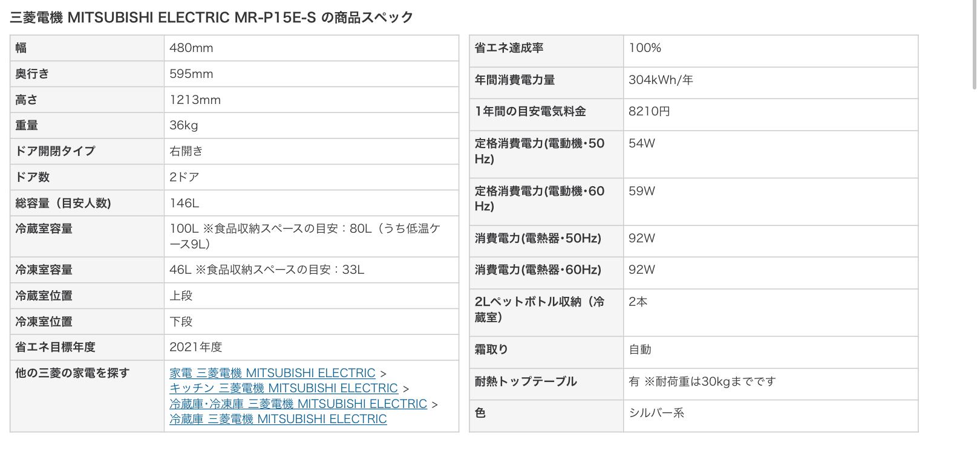Screen dimensions: 980x457
Task: Click the 右開き door type value
Action: (x=186, y=151)
